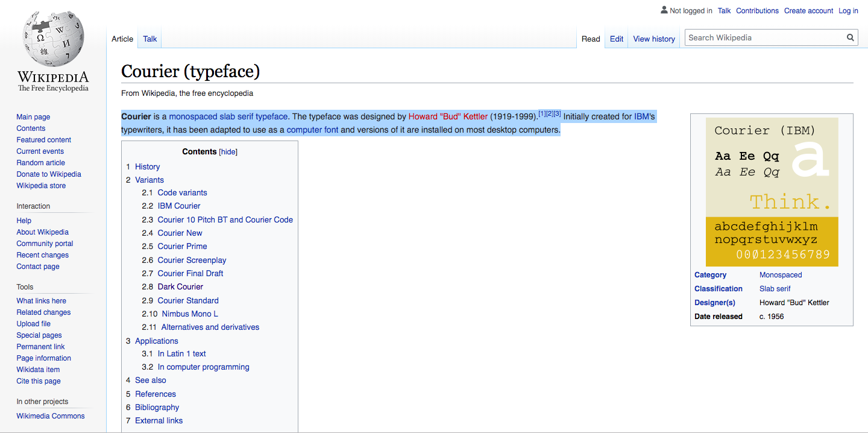The image size is (868, 433).
Task: Switch to the Talk page tab
Action: tap(150, 39)
